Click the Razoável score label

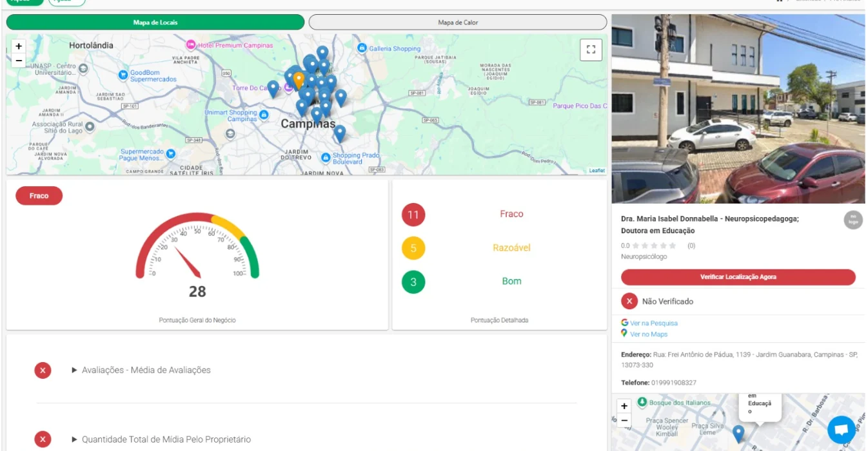[511, 247]
